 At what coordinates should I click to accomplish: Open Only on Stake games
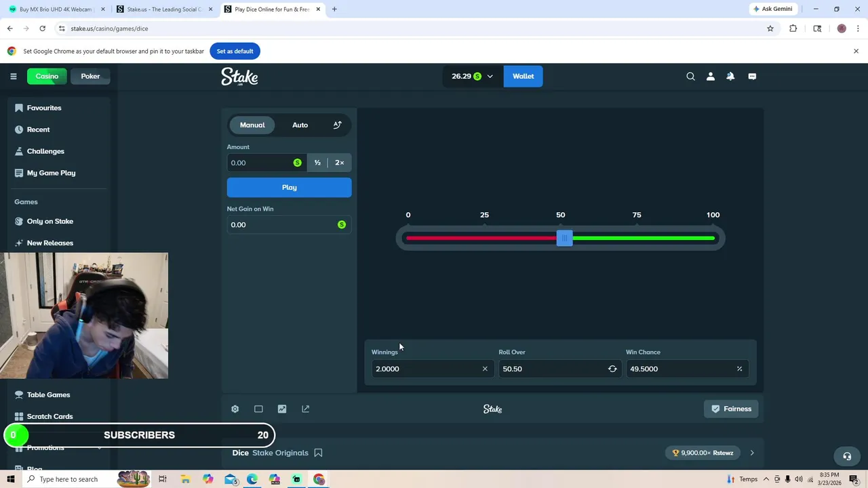point(50,221)
